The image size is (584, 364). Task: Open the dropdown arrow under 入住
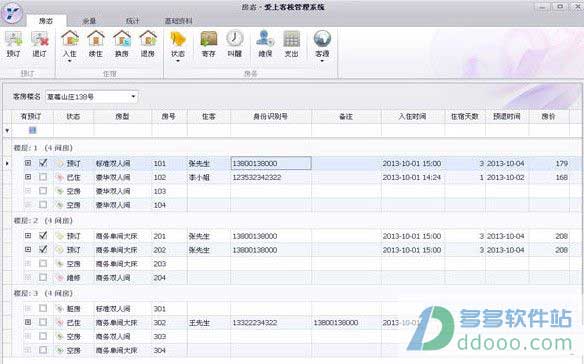tap(70, 61)
